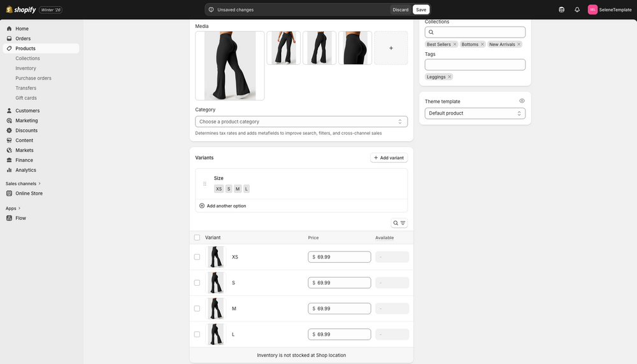Grab the Size option drag handle
This screenshot has width=637, height=364.
tap(204, 184)
